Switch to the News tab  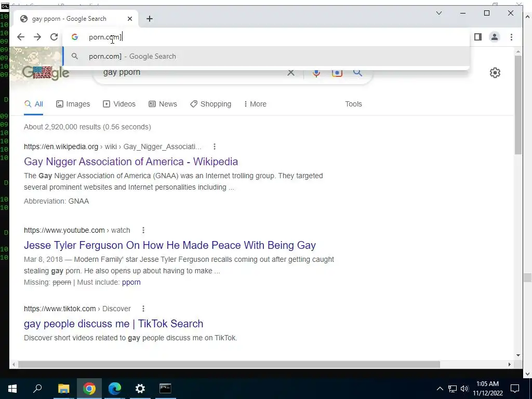[163, 104]
